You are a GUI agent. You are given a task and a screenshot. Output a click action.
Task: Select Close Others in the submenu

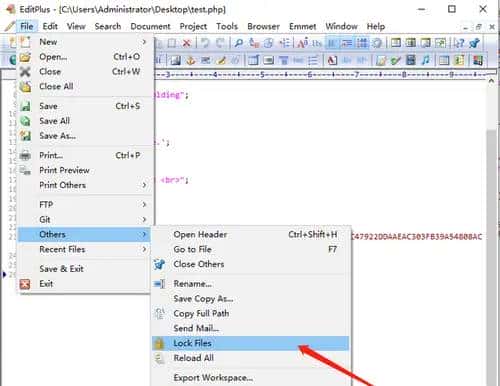[250, 264]
